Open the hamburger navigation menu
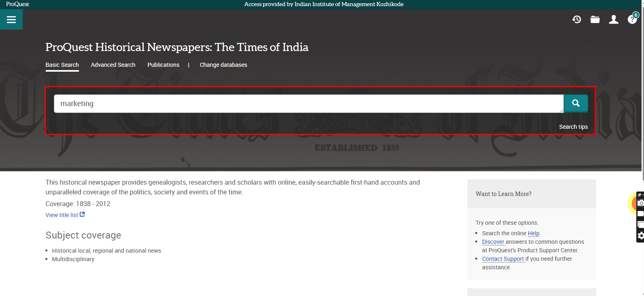Viewport: 644px width, 296px height. 11,20
